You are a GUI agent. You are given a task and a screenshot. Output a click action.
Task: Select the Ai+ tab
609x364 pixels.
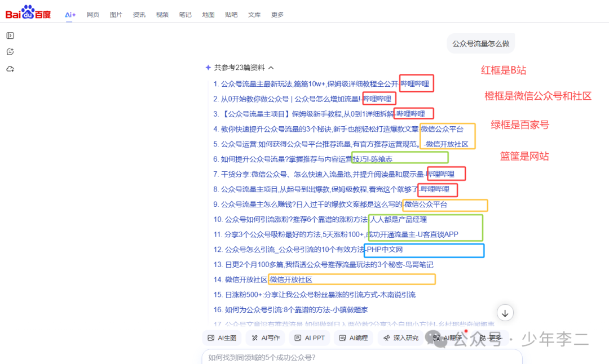coord(70,15)
